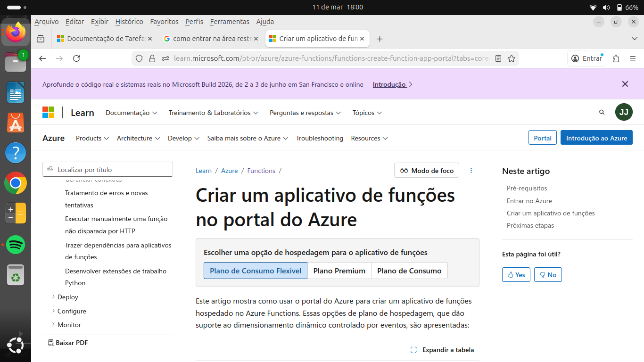Switch to the Documentação de Tarefas tab
This screenshot has height=362, width=644.
[105, 39]
